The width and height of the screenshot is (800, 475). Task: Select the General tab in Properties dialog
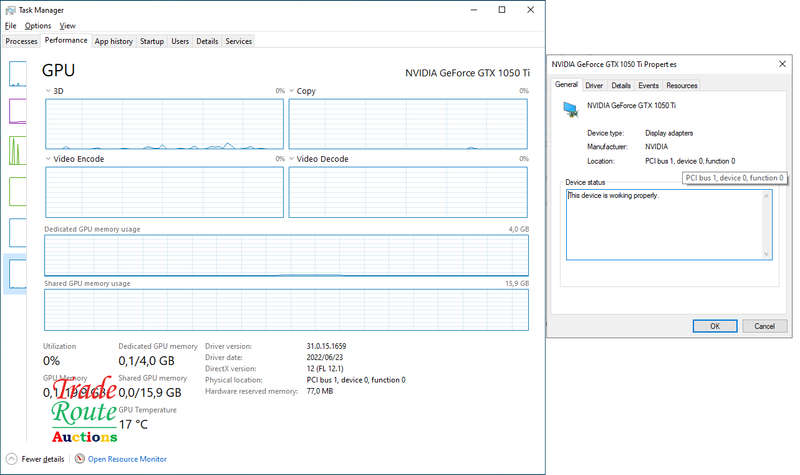tap(566, 85)
